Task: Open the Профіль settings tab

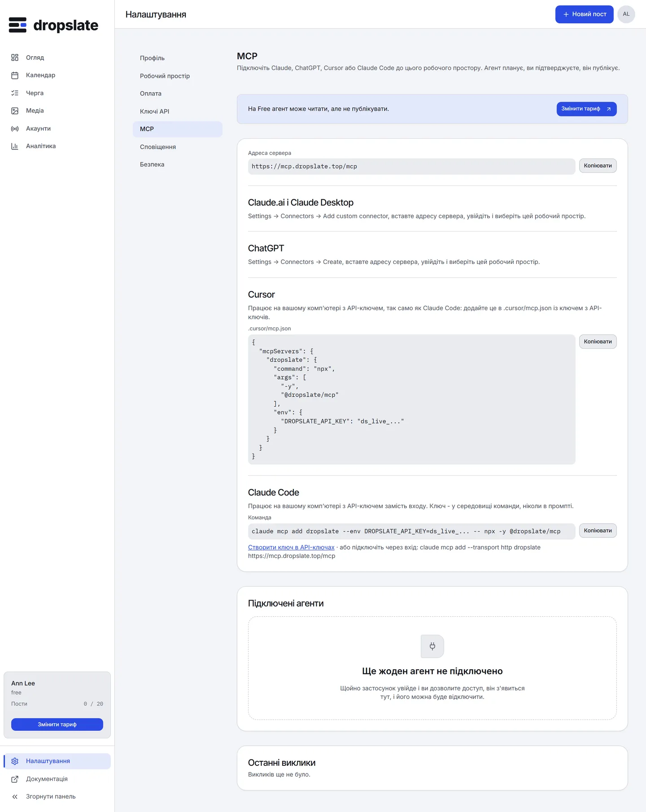Action: [x=178, y=58]
